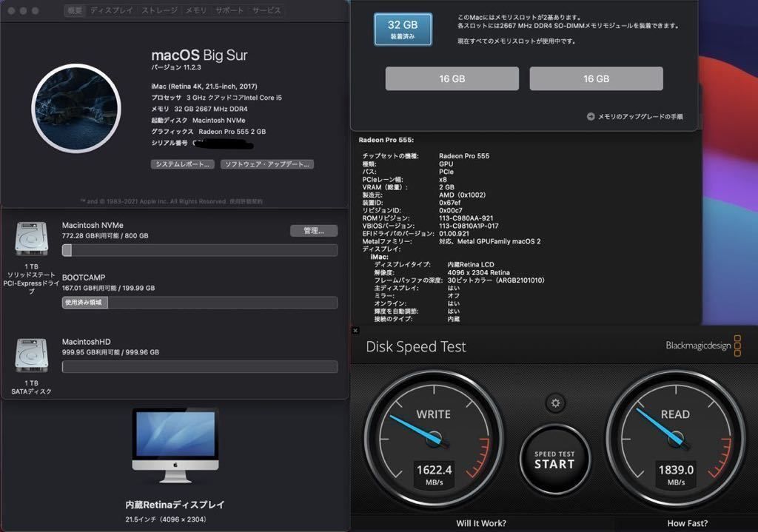This screenshot has width=758, height=532.
Task: Click the ディスプレイタイプ 内蔵Retina LCD row
Action: (x=434, y=265)
